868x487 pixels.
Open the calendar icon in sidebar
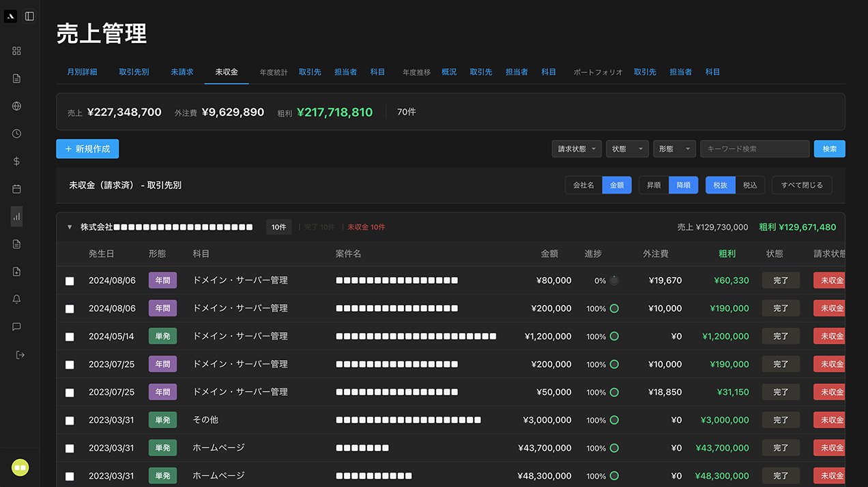click(17, 189)
